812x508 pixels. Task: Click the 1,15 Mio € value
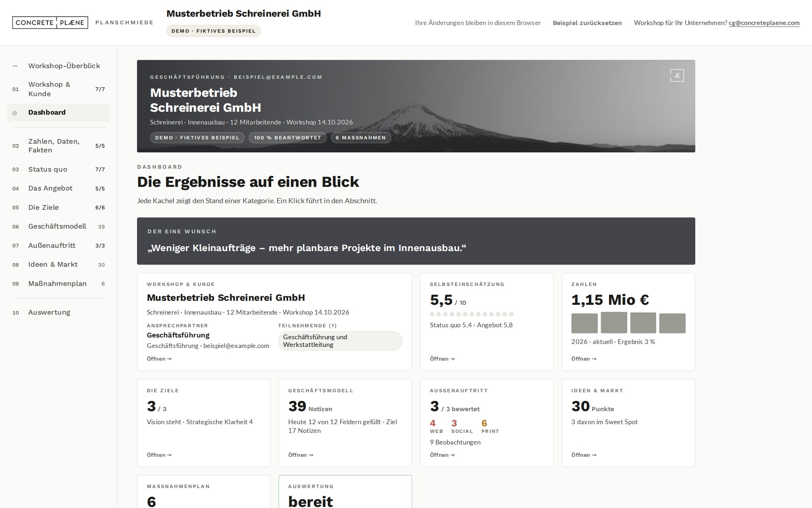[610, 300]
